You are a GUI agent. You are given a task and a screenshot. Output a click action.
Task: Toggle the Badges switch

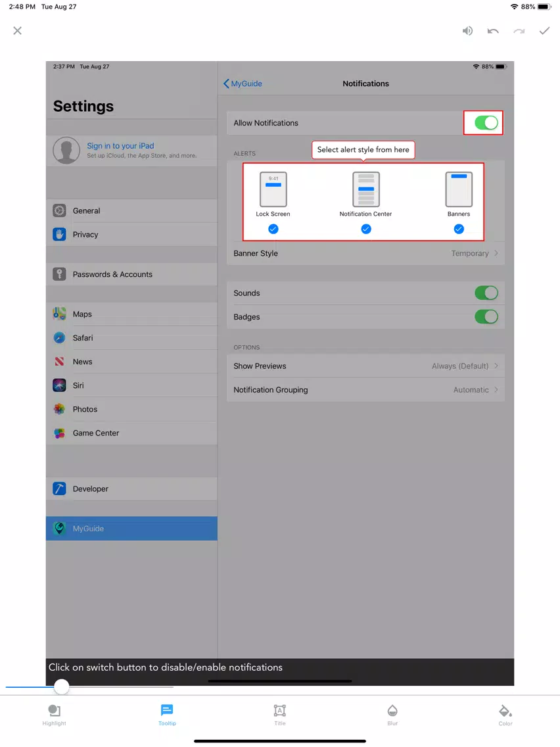(486, 317)
